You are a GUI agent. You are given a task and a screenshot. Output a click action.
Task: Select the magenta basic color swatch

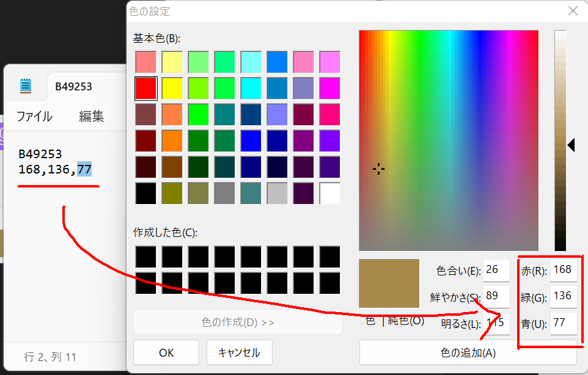(329, 89)
